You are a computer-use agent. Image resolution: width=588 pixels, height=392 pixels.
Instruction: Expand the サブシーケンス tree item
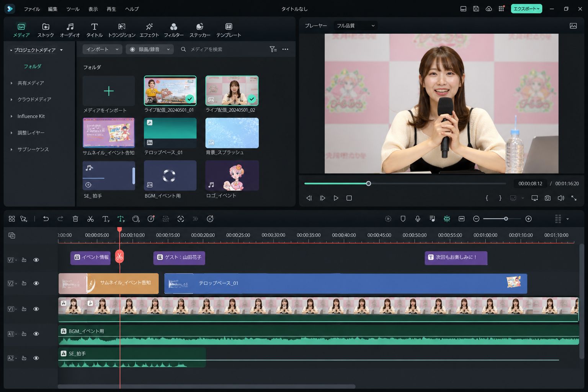coord(11,149)
